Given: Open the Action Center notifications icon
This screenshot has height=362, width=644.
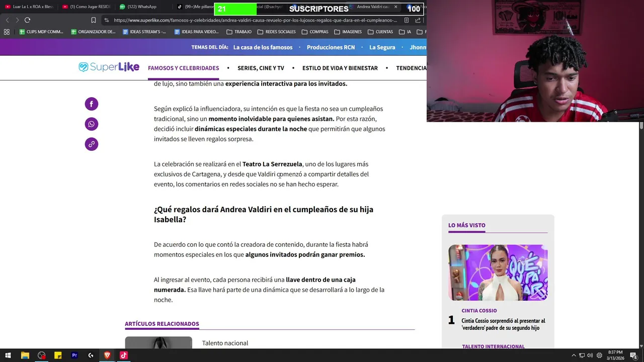Looking at the screenshot, I should coord(634,355).
